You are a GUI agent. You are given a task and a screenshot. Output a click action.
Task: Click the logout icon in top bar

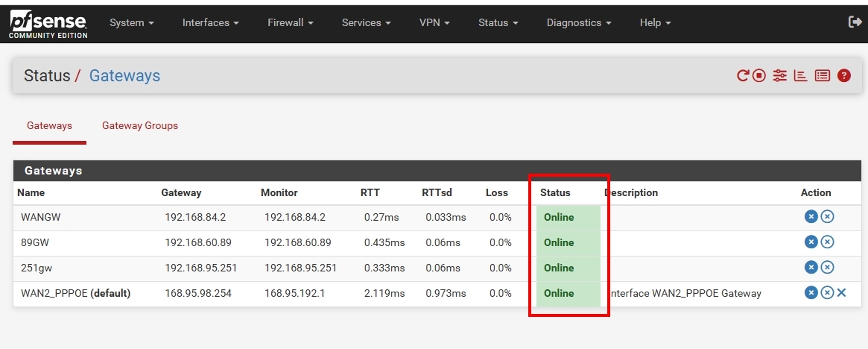855,22
